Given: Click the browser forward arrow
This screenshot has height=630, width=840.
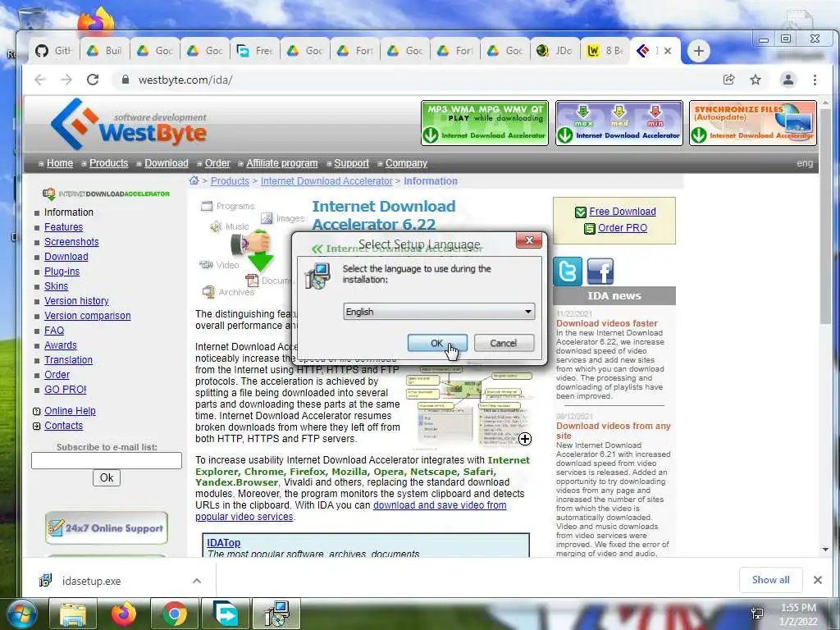Looking at the screenshot, I should click(x=66, y=80).
